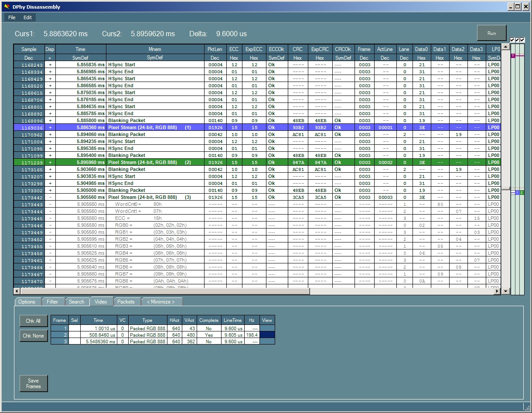Click the blue cursor 1 marker in overview strip

(x=517, y=192)
